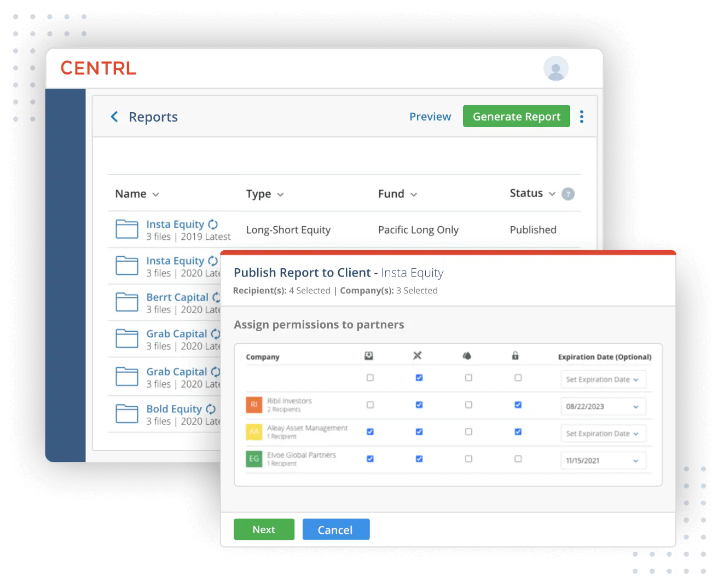Enable download permission for Ribil Investors
The height and width of the screenshot is (588, 718).
pos(370,405)
